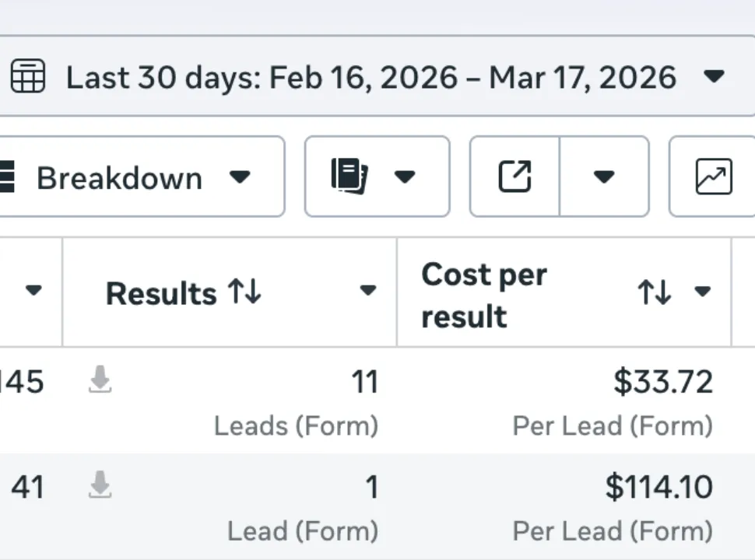This screenshot has height=560, width=755.
Task: Open export options dropdown arrow
Action: [604, 177]
